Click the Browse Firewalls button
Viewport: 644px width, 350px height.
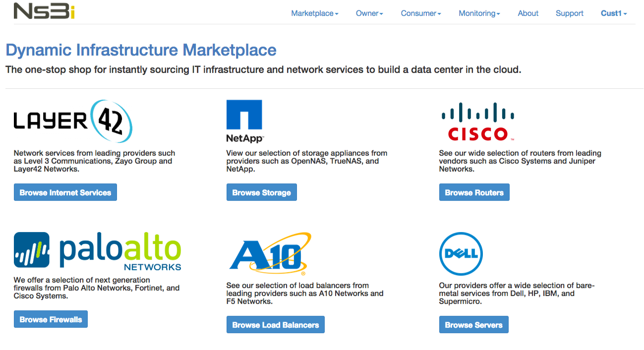tap(51, 319)
